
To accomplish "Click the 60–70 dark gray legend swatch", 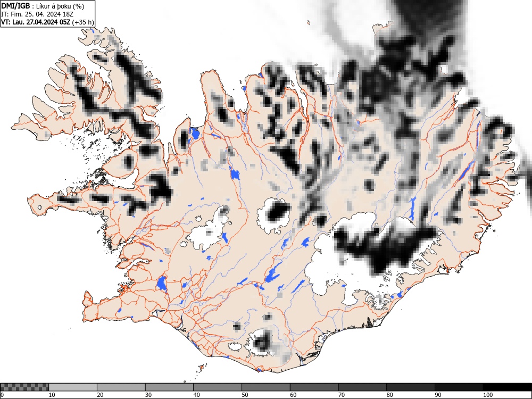I will [x=314, y=387].
